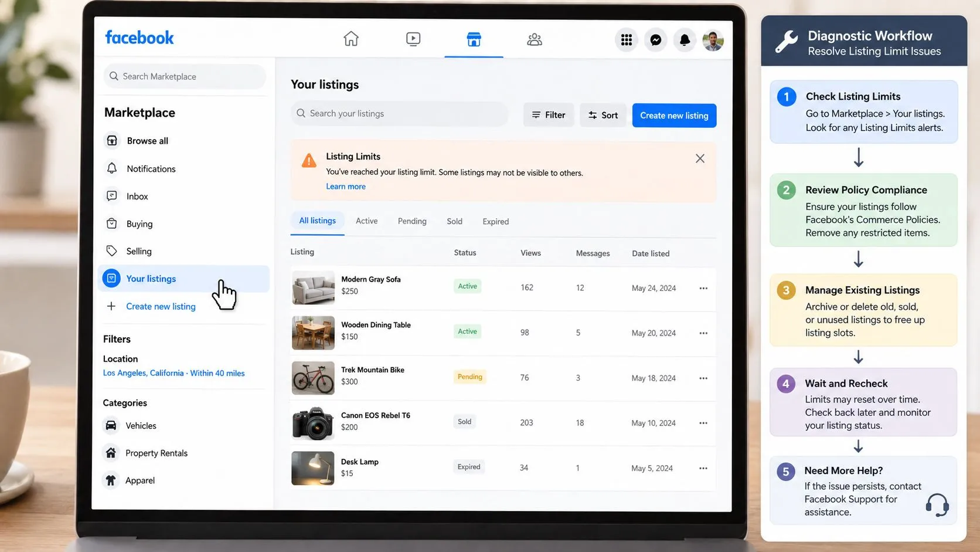This screenshot has width=980, height=552.
Task: Click the Notifications bell in sidebar
Action: (112, 168)
